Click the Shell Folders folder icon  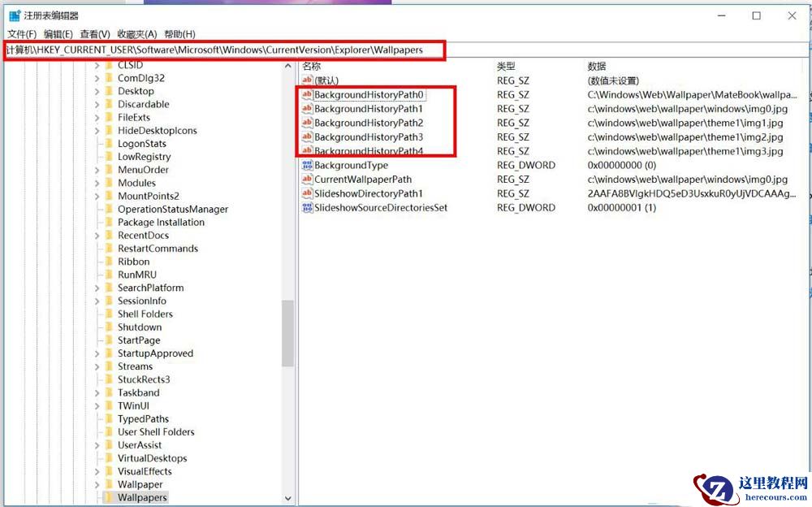pyautogui.click(x=109, y=314)
